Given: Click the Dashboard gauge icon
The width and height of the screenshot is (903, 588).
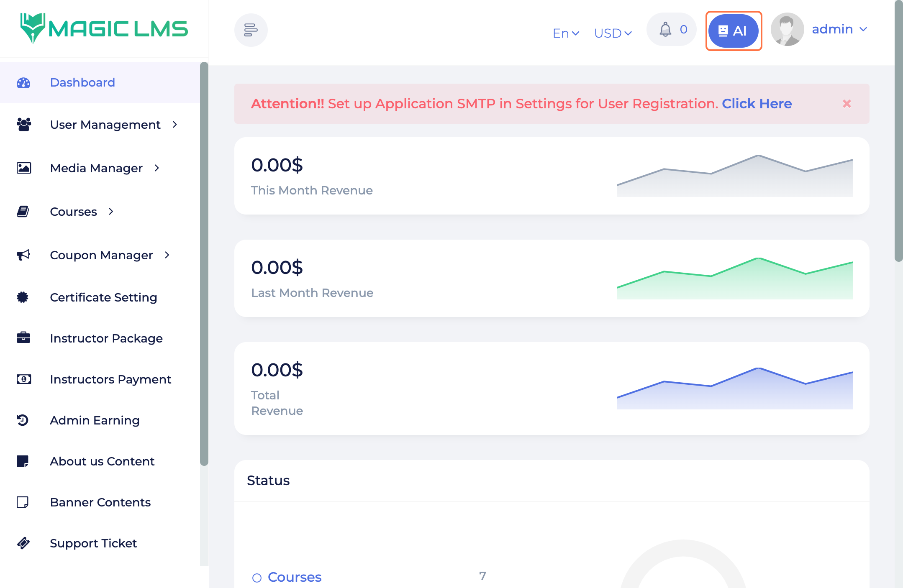Looking at the screenshot, I should pos(23,83).
